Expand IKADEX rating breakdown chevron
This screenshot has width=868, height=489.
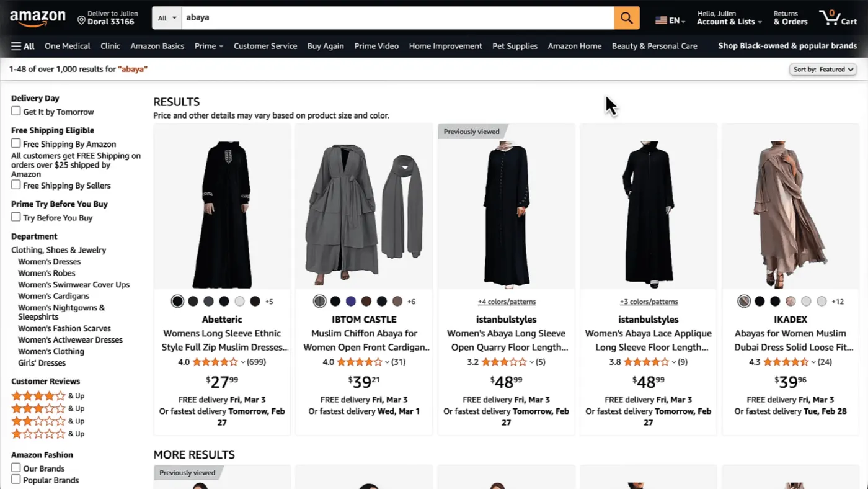(814, 362)
